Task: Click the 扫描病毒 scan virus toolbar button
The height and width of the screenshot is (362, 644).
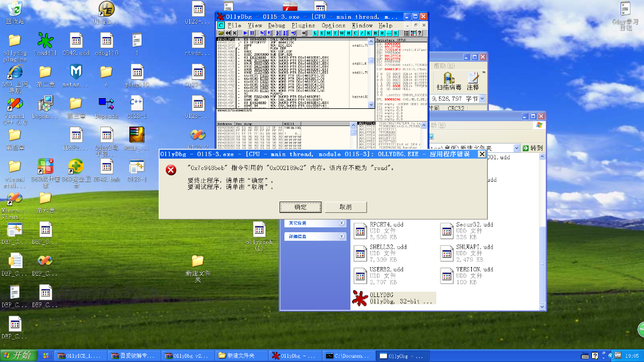Action: coord(450,81)
